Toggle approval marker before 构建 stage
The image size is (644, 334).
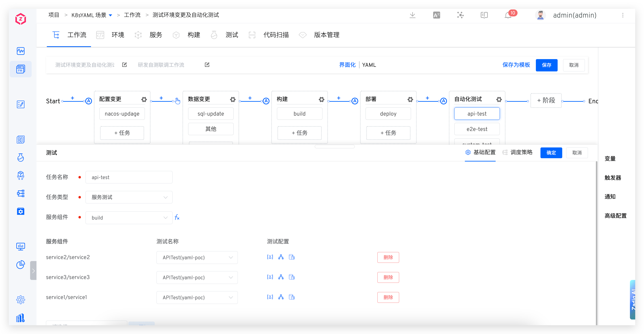pos(266,101)
